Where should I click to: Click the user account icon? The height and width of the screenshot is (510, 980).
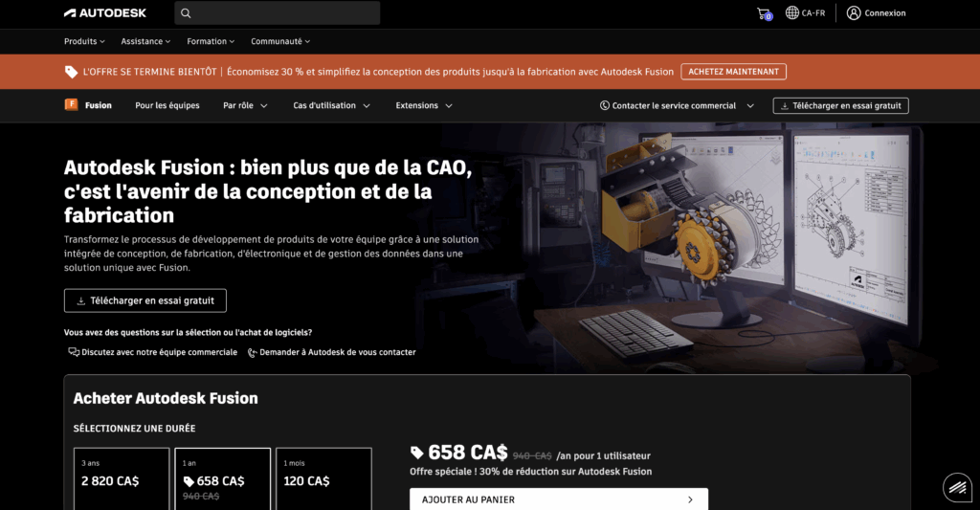[853, 13]
